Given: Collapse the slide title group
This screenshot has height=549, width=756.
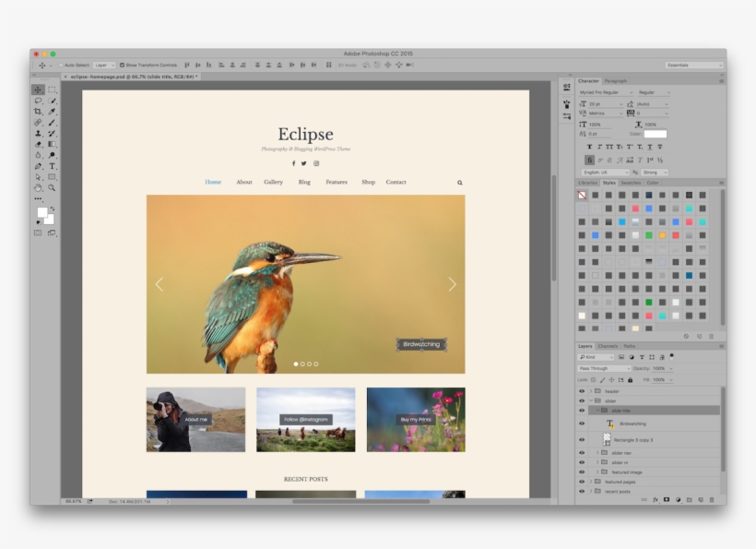Looking at the screenshot, I should [x=597, y=411].
